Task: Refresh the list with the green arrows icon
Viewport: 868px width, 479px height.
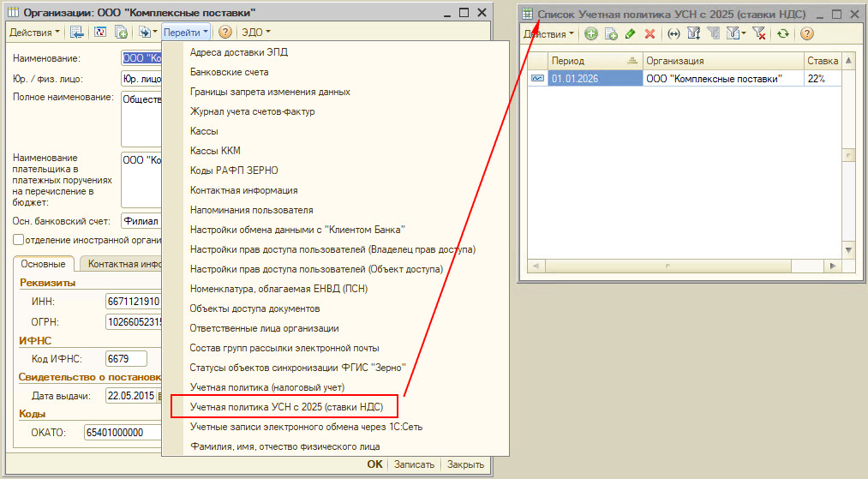Action: (783, 33)
